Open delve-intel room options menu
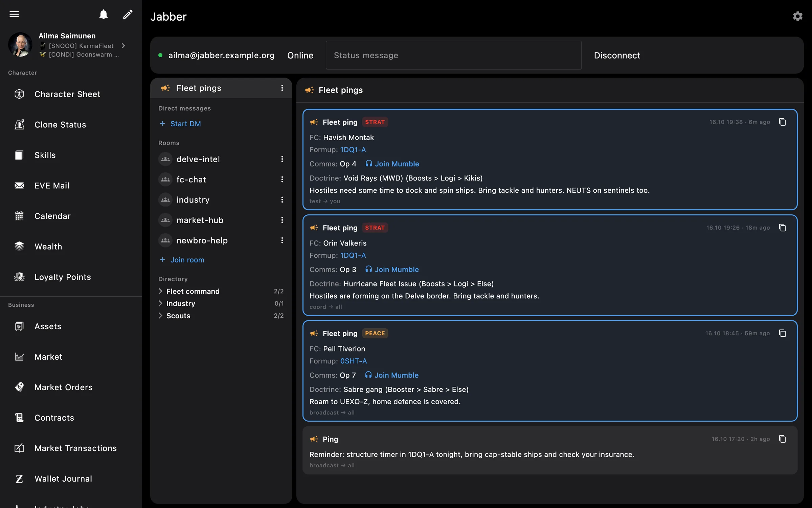This screenshot has height=508, width=812. point(282,159)
